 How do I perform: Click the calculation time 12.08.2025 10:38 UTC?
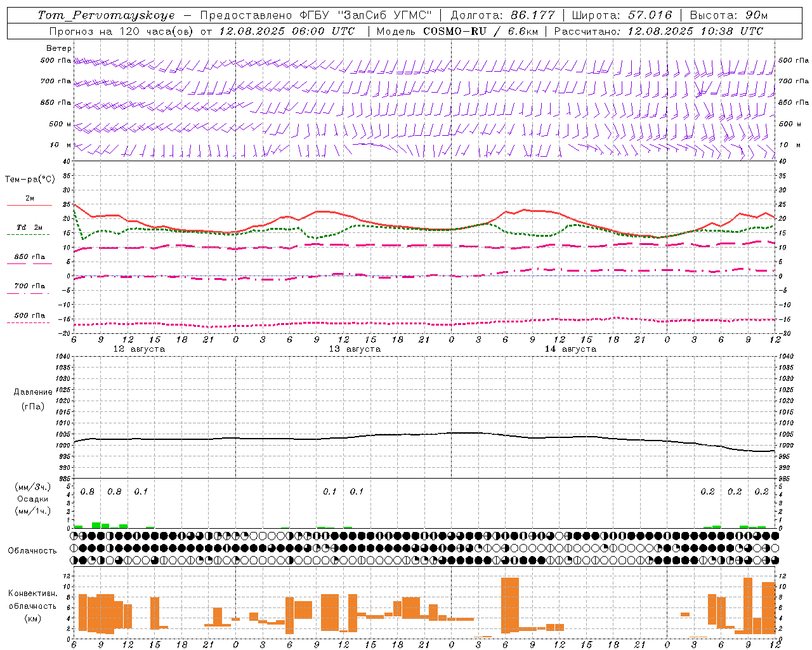coord(695,31)
